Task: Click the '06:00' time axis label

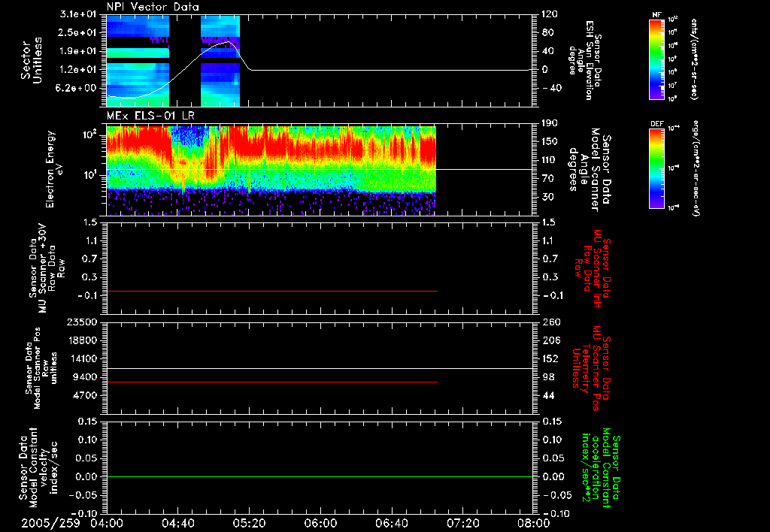Action: coord(320,523)
